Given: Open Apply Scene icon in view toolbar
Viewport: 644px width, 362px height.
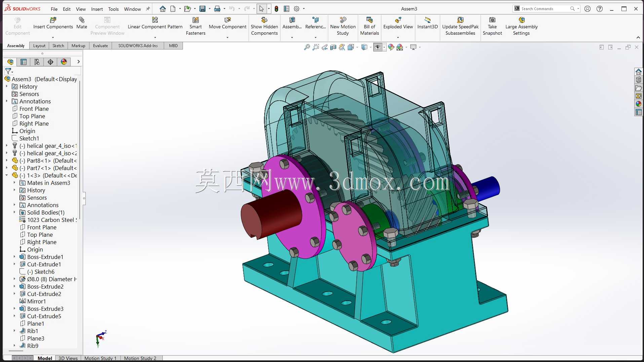Looking at the screenshot, I should point(400,47).
